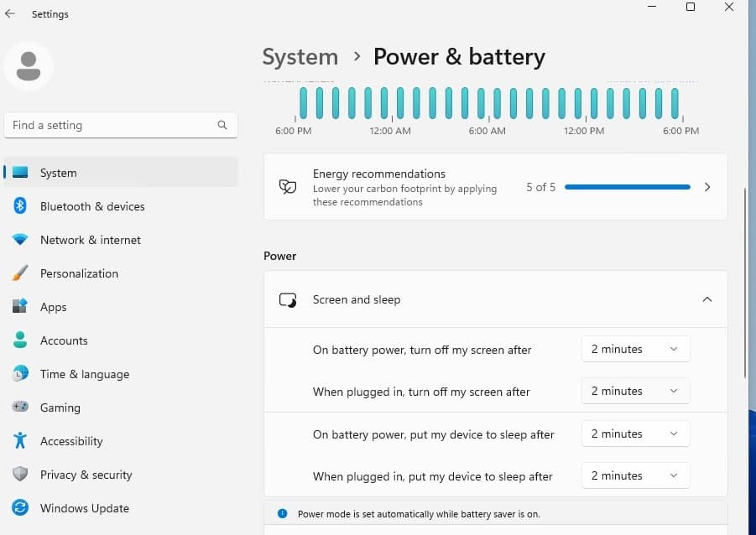Screen dimensions: 756x535
Task: Click the search magnifier icon
Action: point(222,125)
